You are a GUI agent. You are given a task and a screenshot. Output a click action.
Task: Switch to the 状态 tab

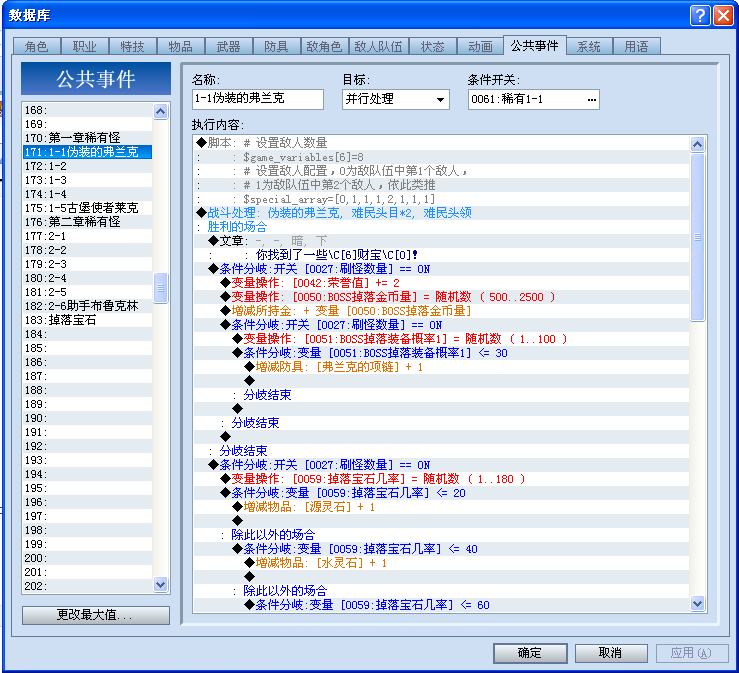[x=433, y=46]
